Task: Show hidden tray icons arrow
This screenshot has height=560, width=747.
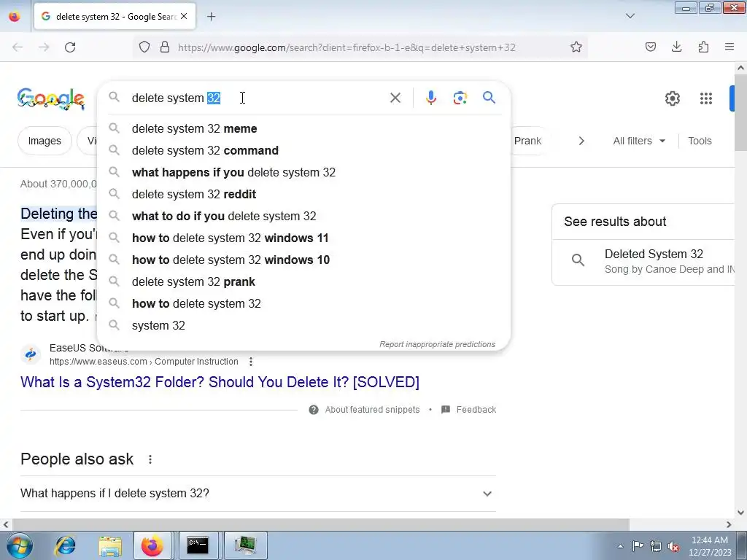Action: pyautogui.click(x=620, y=547)
